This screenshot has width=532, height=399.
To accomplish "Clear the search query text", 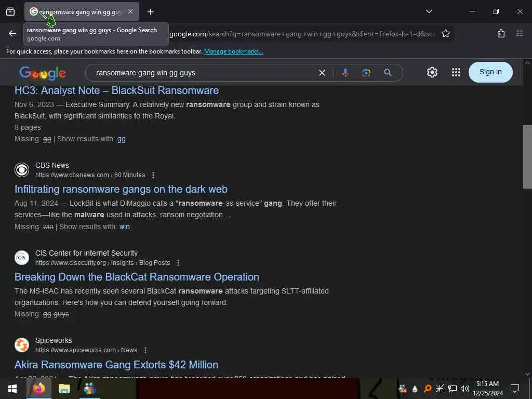I will tap(322, 73).
